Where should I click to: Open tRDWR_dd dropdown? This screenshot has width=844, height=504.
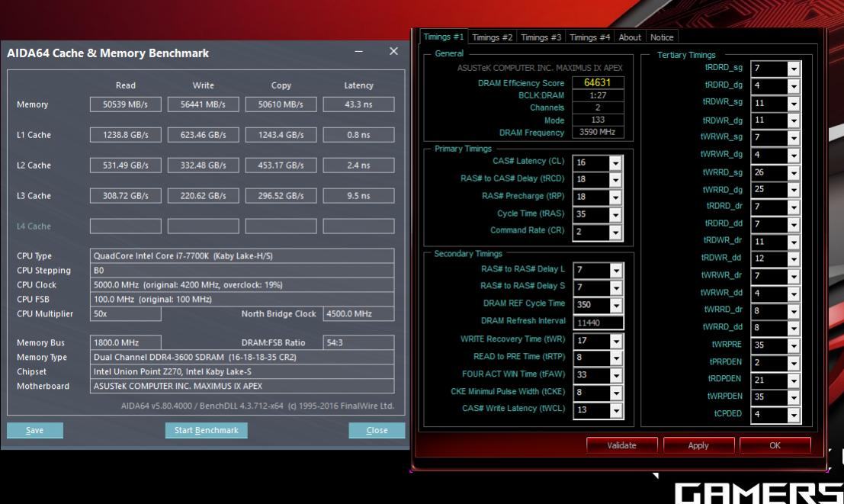pos(794,259)
